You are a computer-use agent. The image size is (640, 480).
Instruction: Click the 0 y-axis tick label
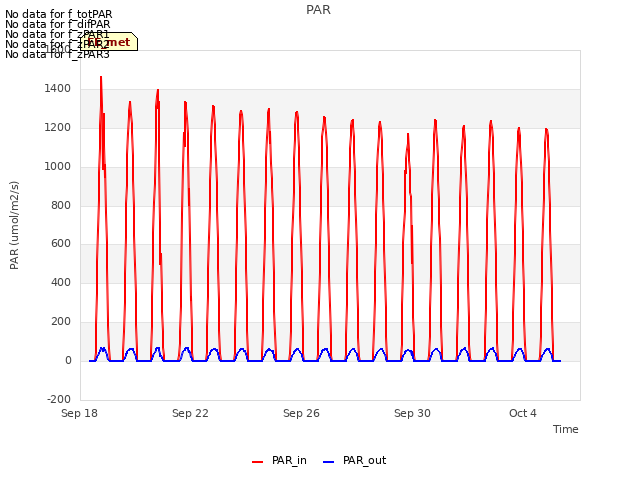(x=68, y=361)
